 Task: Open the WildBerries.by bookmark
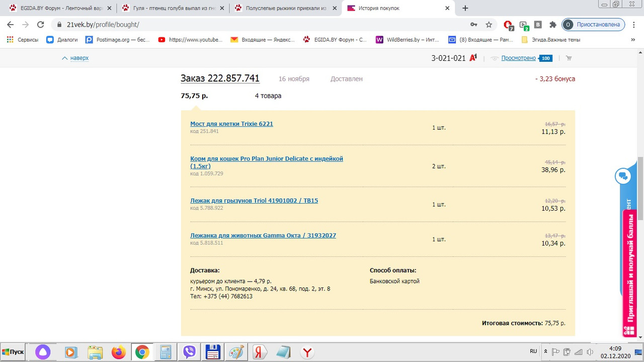[x=408, y=40]
